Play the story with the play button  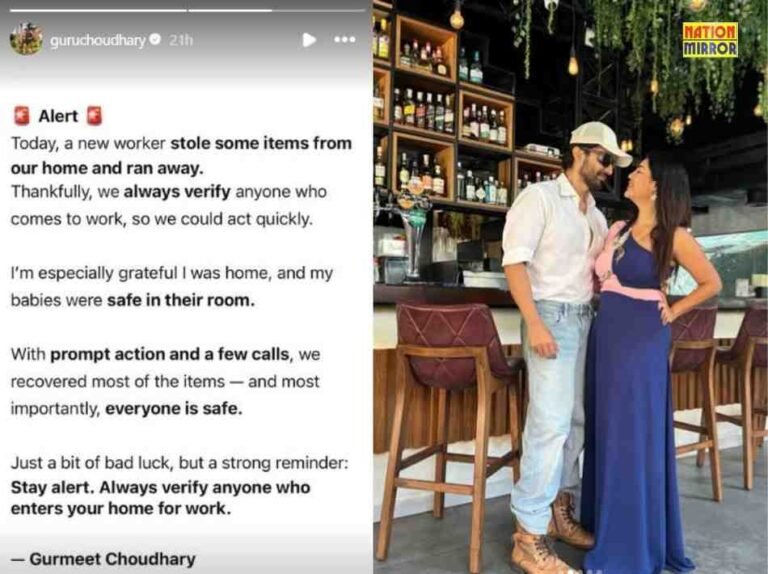(309, 40)
